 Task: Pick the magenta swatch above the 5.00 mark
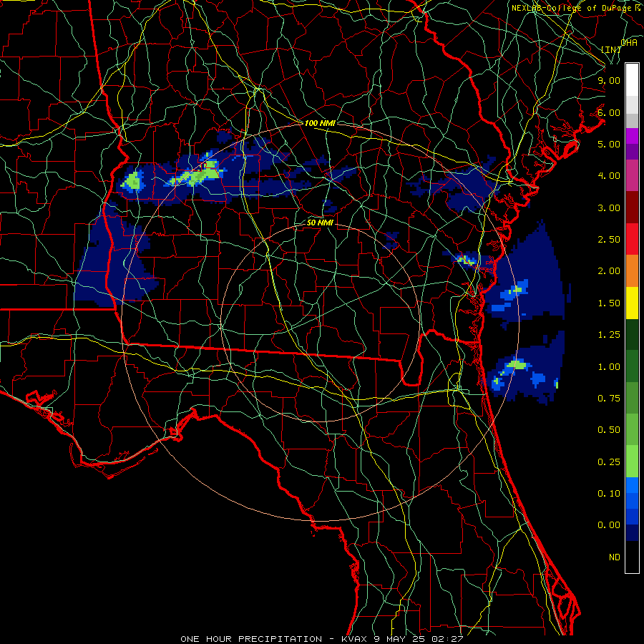tap(632, 136)
